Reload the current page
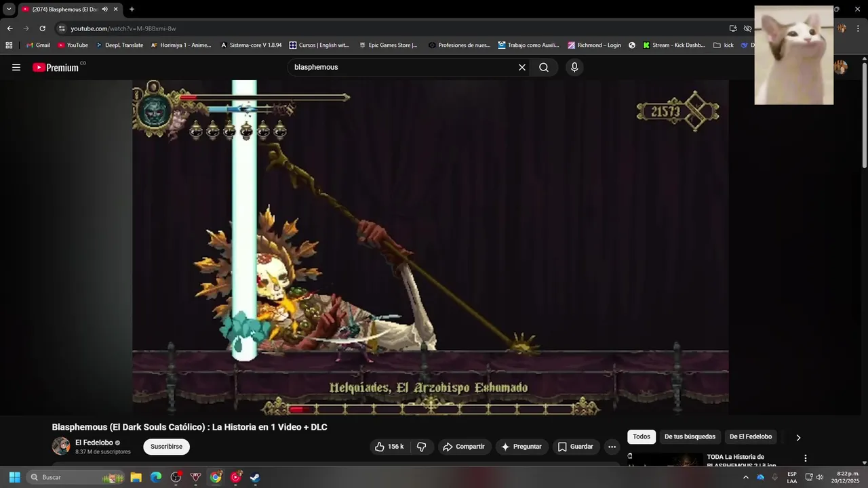Viewport: 868px width, 488px height. pyautogui.click(x=42, y=28)
